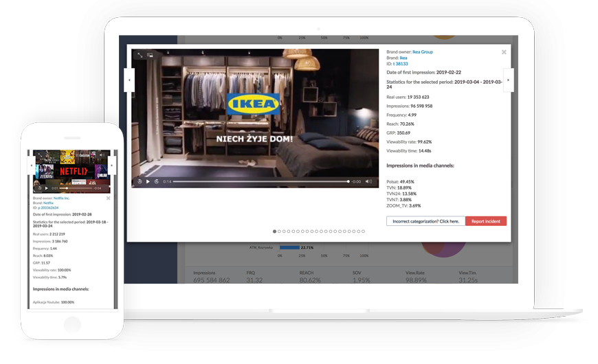Open the Ikea Group brand owner link

[x=423, y=52]
